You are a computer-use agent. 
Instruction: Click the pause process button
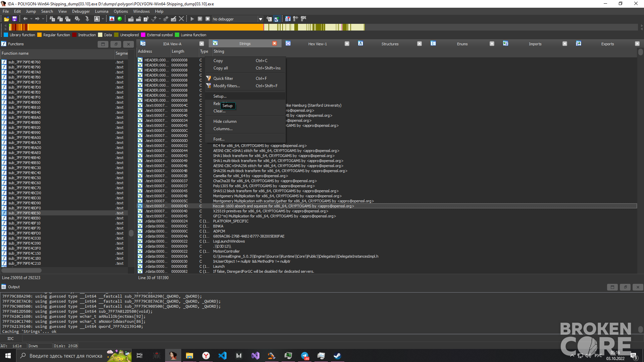[200, 19]
